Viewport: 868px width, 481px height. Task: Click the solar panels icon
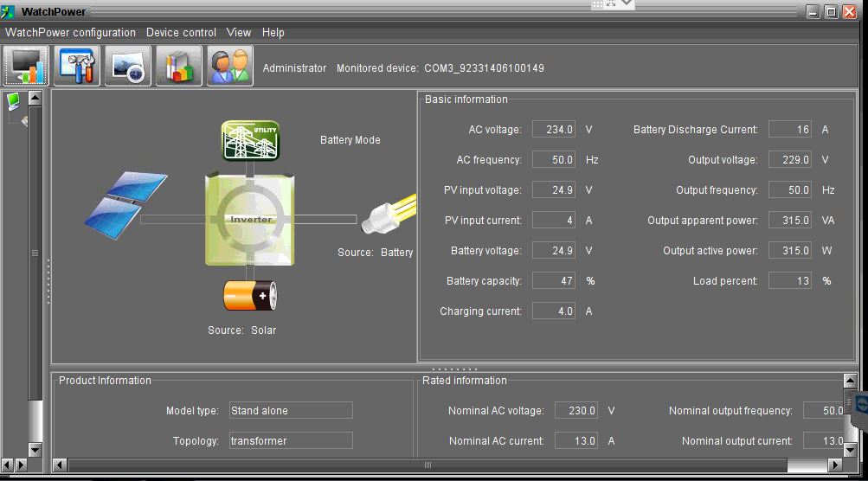pyautogui.click(x=126, y=205)
